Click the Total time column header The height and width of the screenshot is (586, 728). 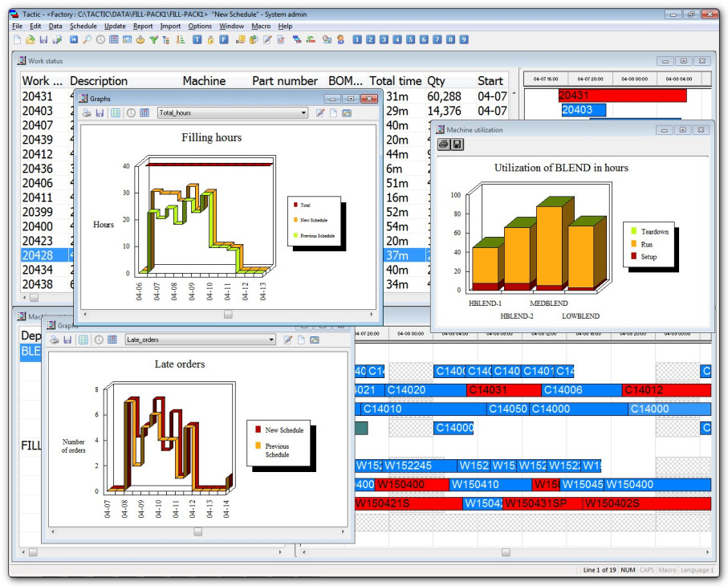[x=395, y=80]
